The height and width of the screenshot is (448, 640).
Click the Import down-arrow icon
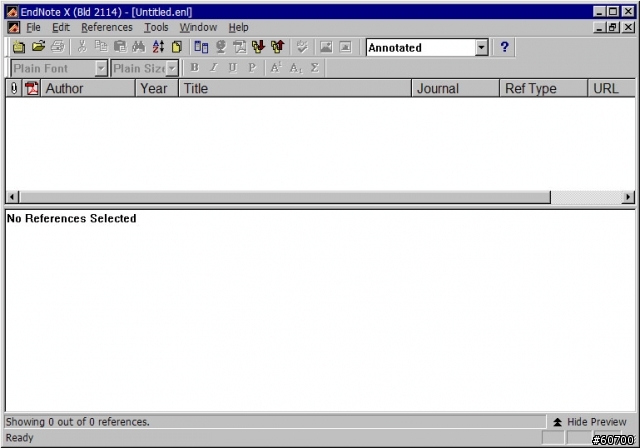tap(258, 47)
